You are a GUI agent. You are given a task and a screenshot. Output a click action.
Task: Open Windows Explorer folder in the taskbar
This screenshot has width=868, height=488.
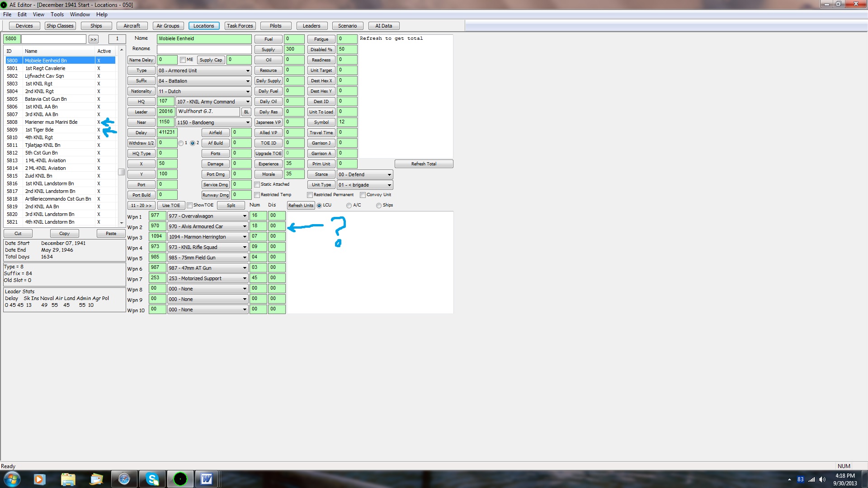pos(68,479)
